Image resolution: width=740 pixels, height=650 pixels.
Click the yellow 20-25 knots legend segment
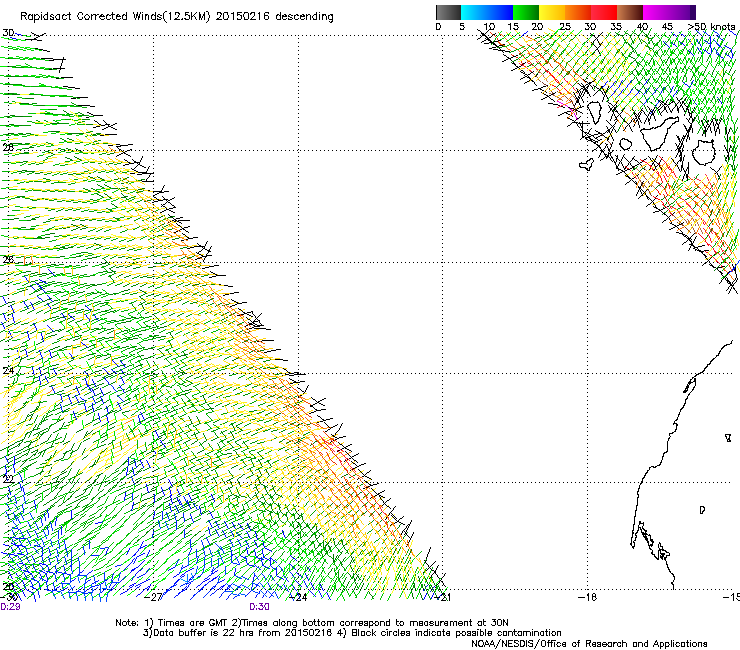pyautogui.click(x=552, y=12)
